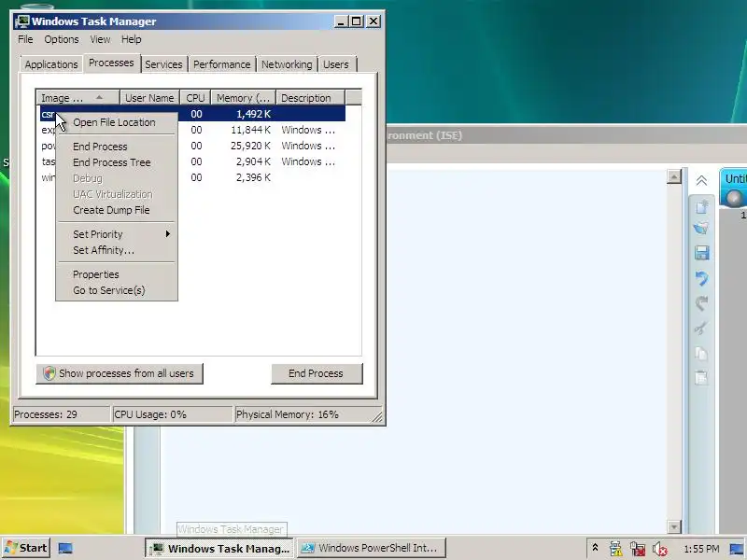Click the Description column header
Image resolution: width=747 pixels, height=560 pixels.
pyautogui.click(x=310, y=98)
